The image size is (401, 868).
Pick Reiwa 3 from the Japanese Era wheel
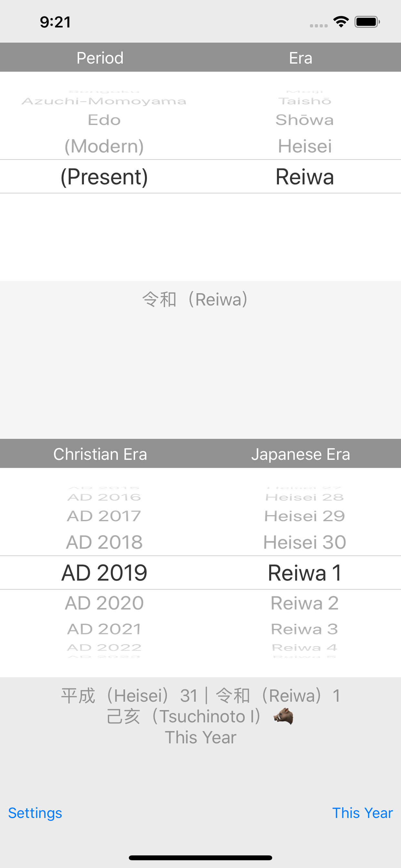point(305,629)
